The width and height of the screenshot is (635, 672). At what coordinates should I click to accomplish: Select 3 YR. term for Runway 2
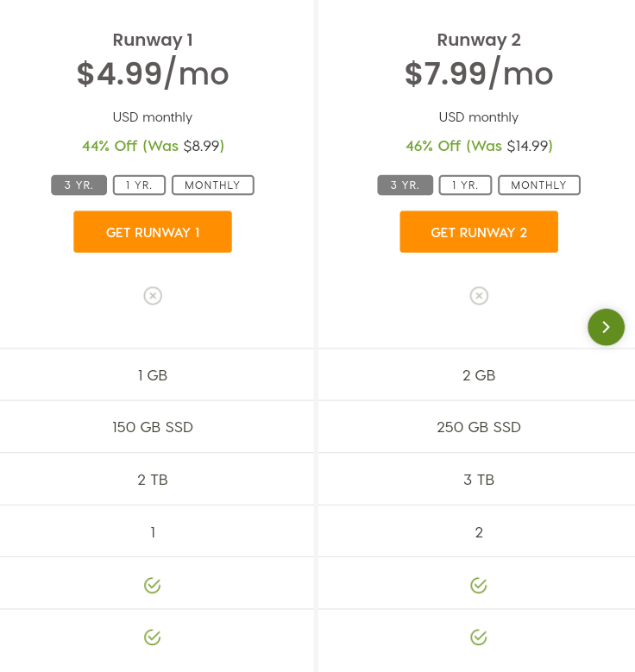coord(406,185)
